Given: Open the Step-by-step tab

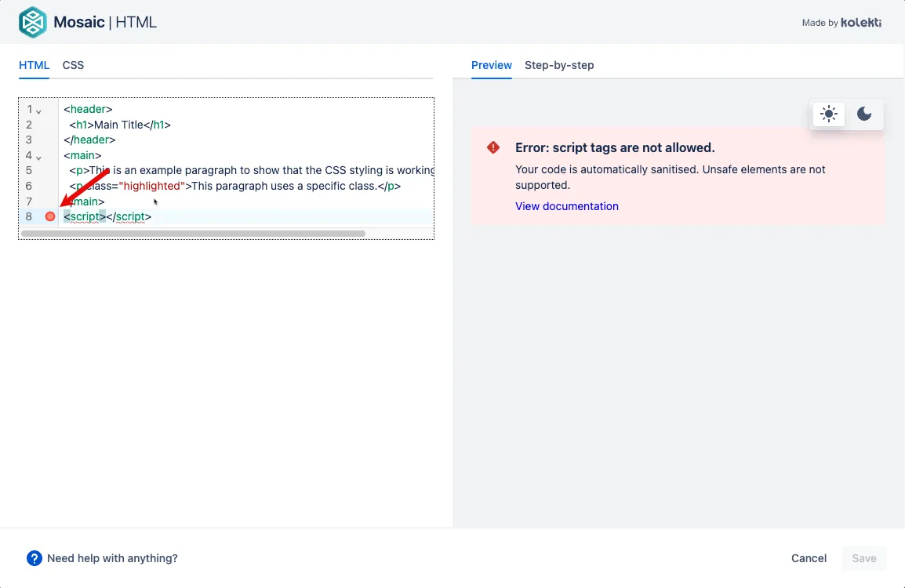Looking at the screenshot, I should [x=558, y=65].
